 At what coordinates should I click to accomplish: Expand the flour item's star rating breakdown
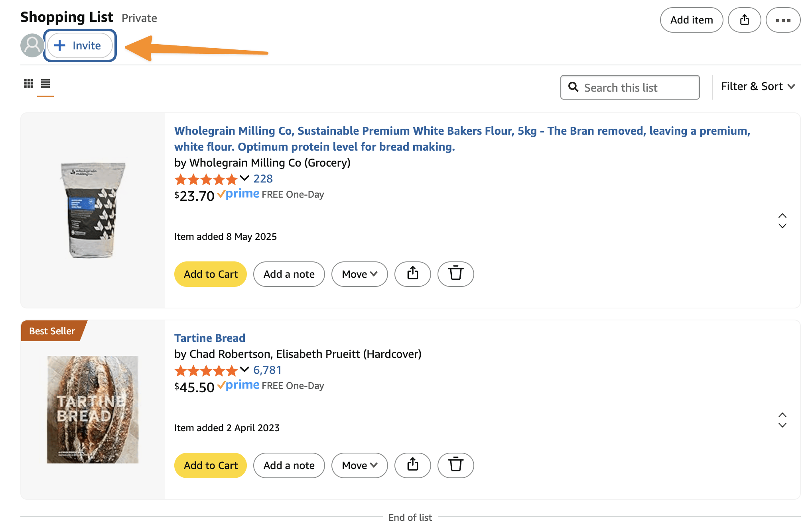click(244, 179)
